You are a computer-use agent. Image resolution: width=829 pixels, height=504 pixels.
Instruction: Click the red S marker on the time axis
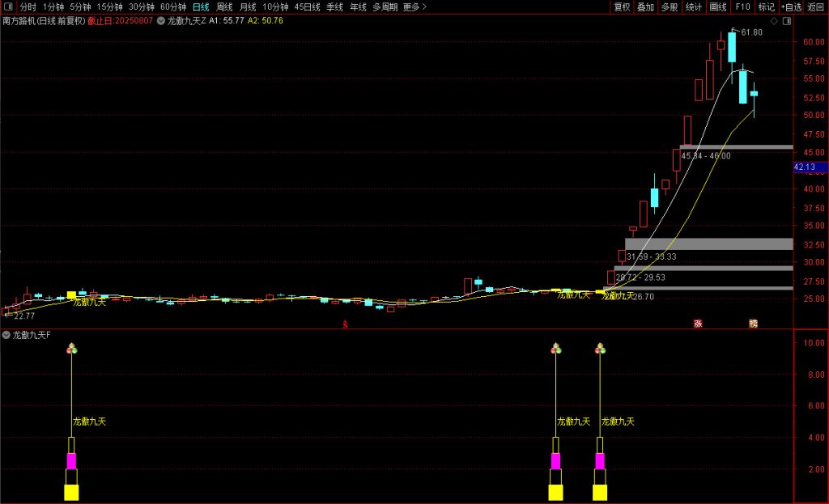tap(346, 324)
